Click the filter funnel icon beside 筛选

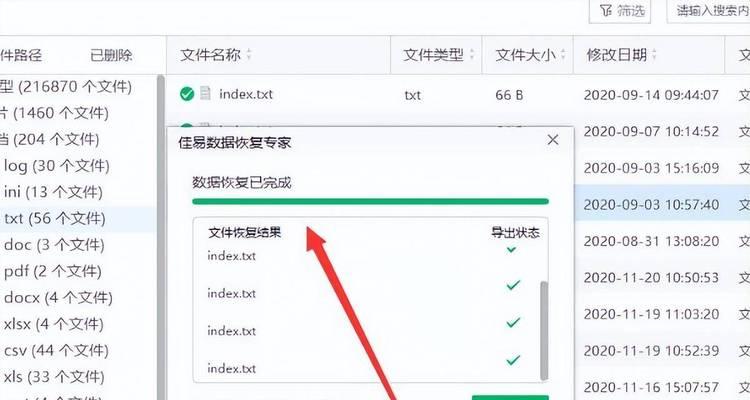click(606, 11)
